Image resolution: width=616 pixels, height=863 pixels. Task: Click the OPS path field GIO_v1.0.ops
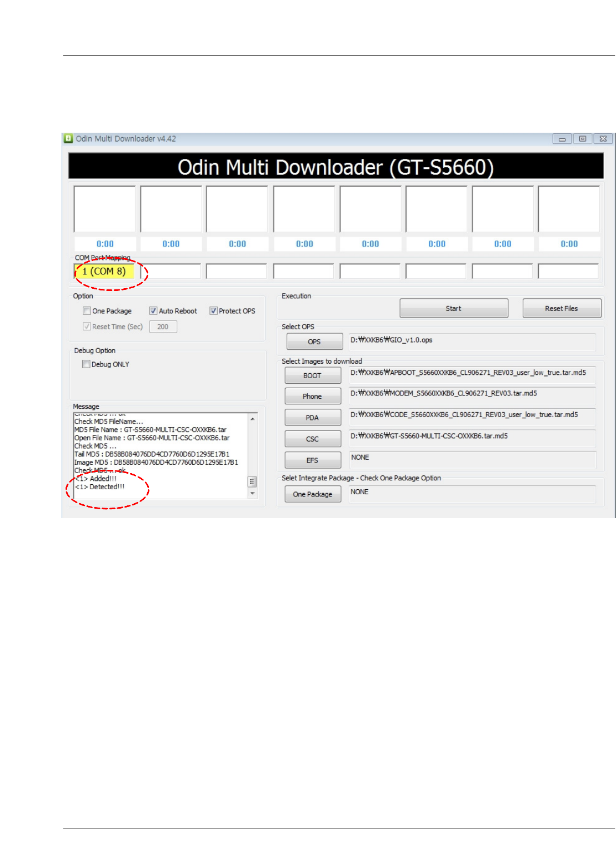pos(472,342)
